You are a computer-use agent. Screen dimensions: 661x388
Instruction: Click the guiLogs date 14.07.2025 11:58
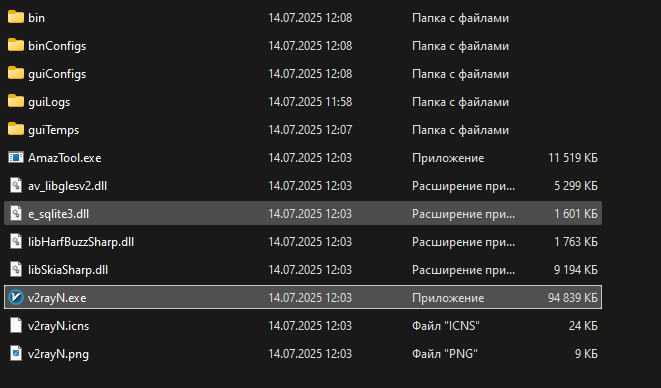[310, 102]
